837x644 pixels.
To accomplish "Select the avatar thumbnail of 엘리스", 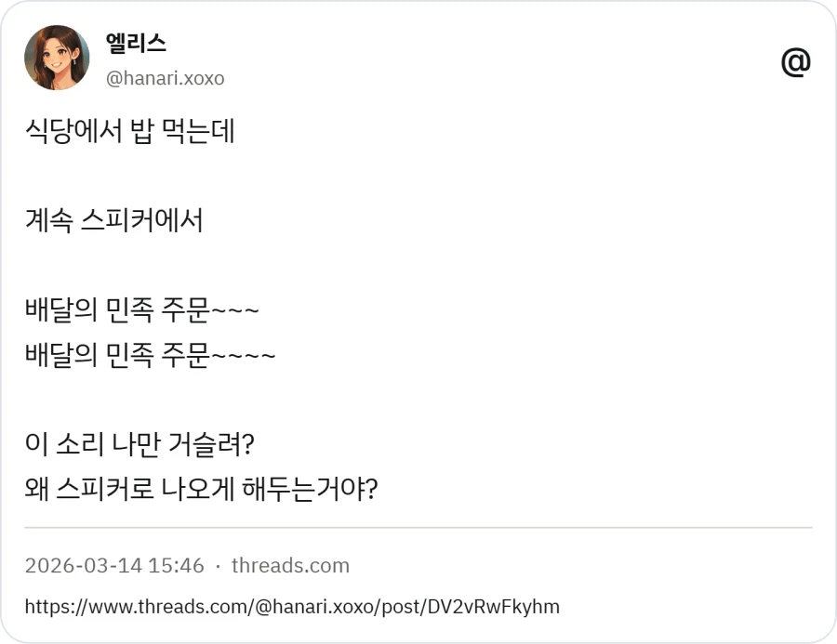I will coord(57,57).
